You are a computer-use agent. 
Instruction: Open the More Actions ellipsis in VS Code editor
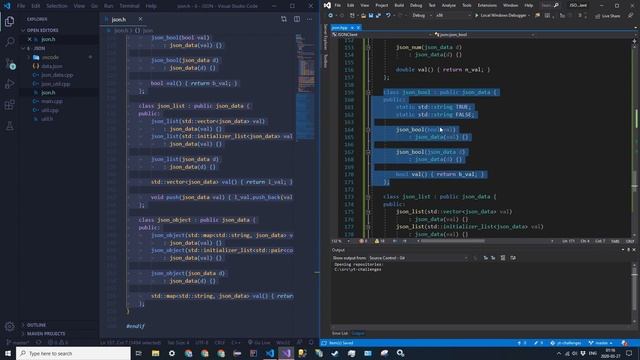click(309, 19)
